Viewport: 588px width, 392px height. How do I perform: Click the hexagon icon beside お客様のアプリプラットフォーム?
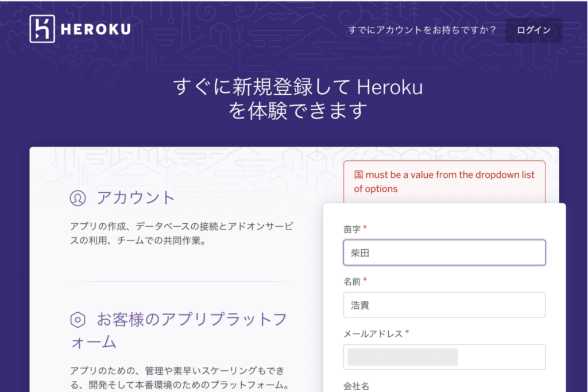pyautogui.click(x=78, y=320)
